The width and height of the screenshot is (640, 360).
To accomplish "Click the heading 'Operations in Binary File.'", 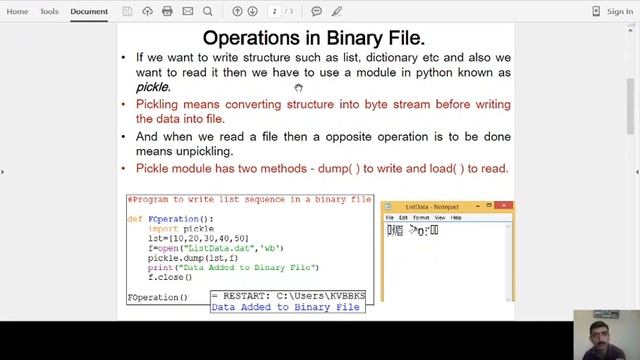I will [x=314, y=38].
